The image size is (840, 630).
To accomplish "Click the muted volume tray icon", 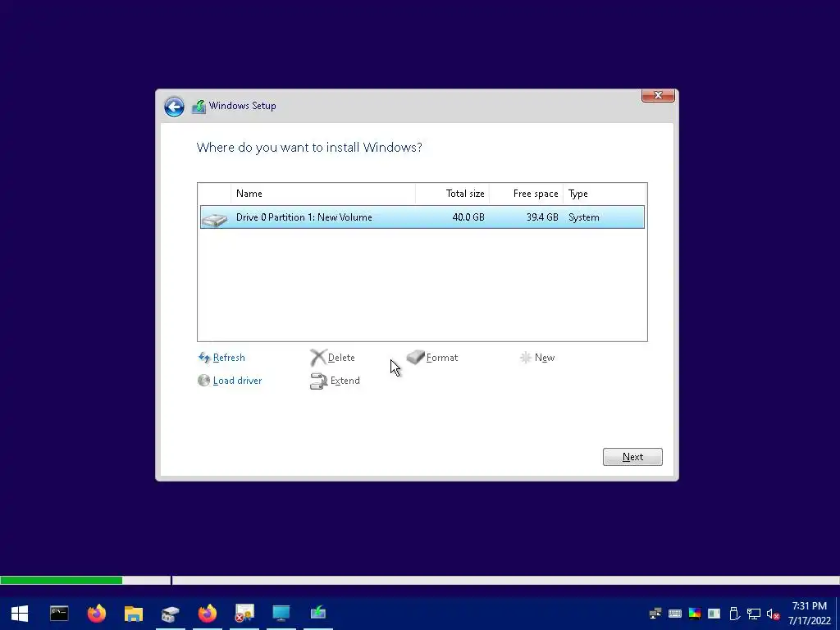I will click(x=773, y=614).
